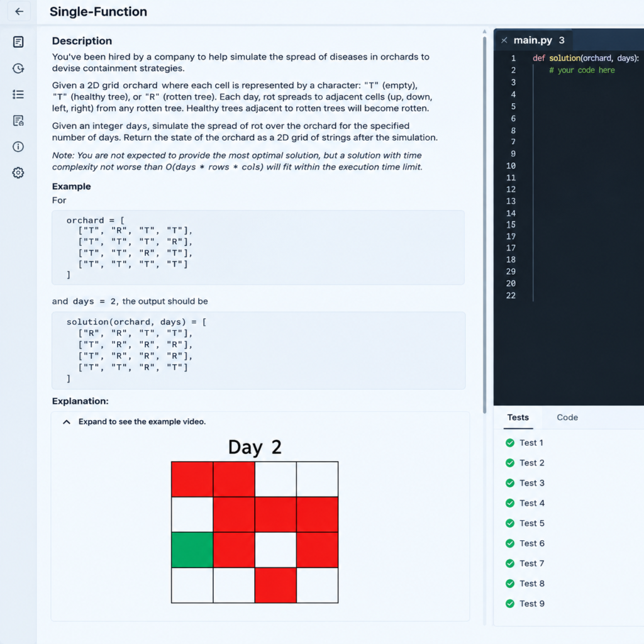Switch to the Tests tab
Screen dimensions: 644x644
(518, 418)
